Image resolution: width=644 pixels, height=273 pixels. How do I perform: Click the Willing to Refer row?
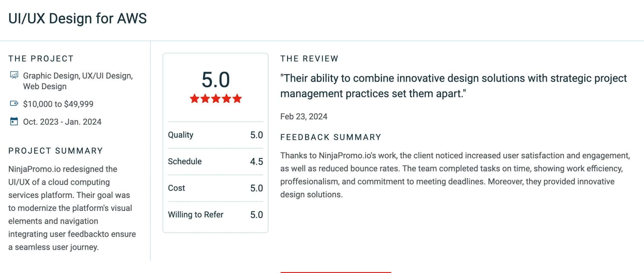click(215, 215)
